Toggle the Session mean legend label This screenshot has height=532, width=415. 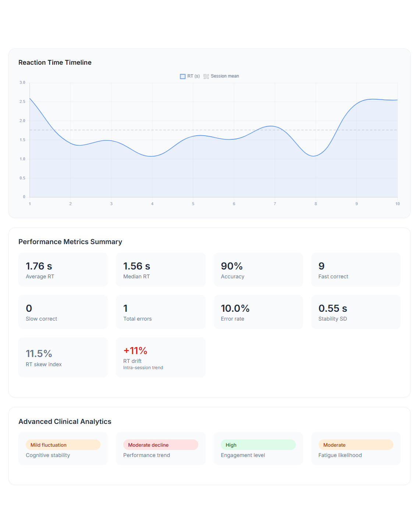click(224, 76)
